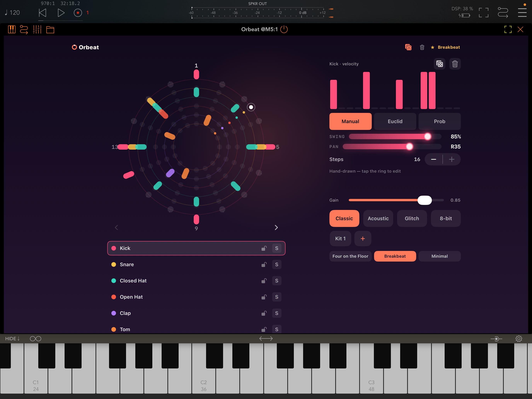The width and height of the screenshot is (532, 399).
Task: Open the mixer faders icon
Action: point(37,30)
